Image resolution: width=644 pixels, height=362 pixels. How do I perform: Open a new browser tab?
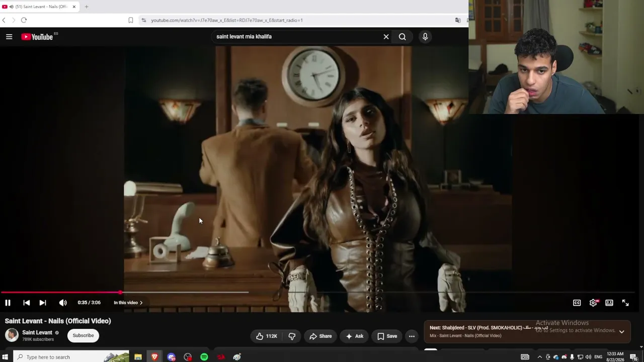point(87,7)
